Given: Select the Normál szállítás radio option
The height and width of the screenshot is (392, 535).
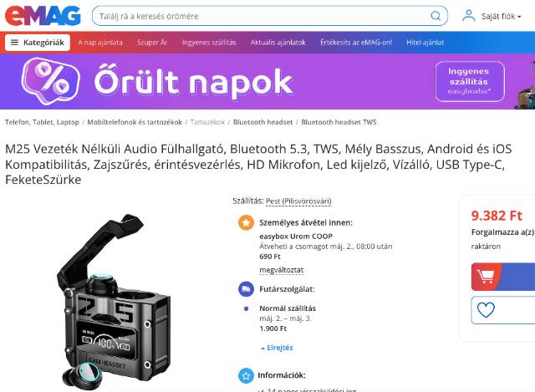Looking at the screenshot, I should tap(246, 308).
